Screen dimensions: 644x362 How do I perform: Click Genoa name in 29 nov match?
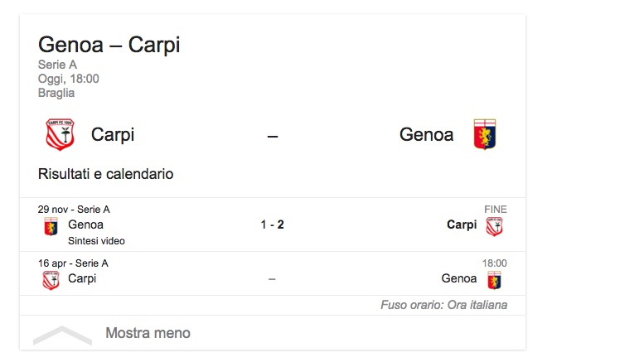pyautogui.click(x=85, y=224)
